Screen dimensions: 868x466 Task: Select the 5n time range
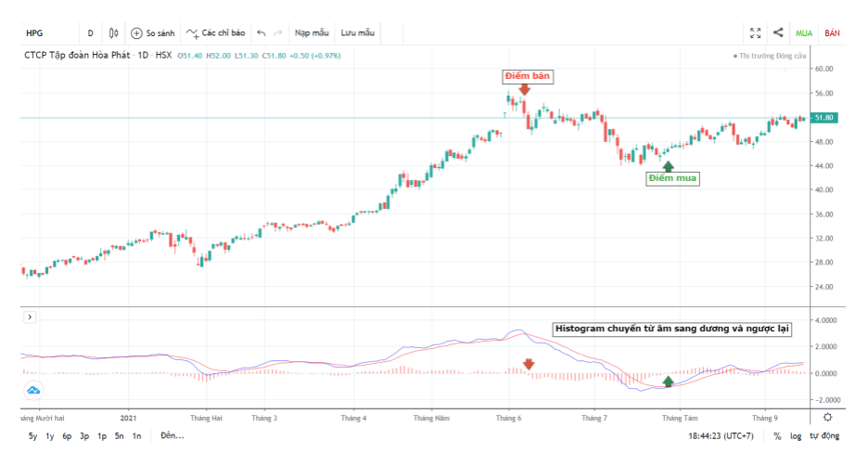pyautogui.click(x=119, y=436)
